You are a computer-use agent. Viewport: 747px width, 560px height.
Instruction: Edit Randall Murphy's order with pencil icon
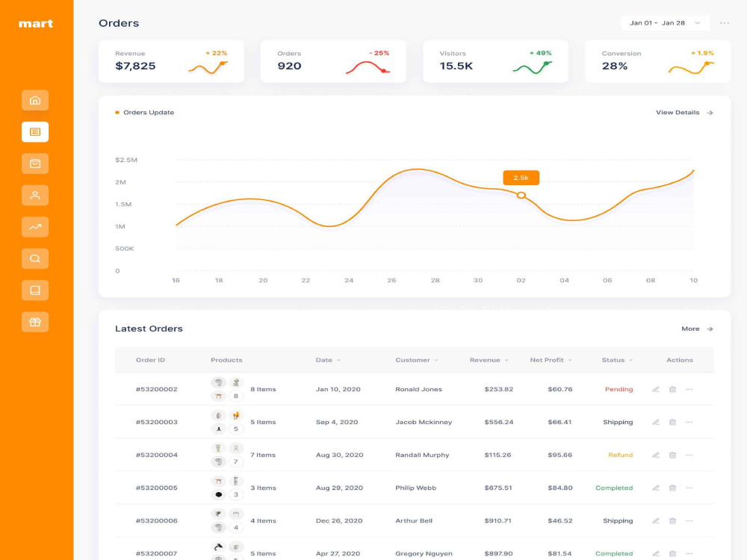coord(656,455)
